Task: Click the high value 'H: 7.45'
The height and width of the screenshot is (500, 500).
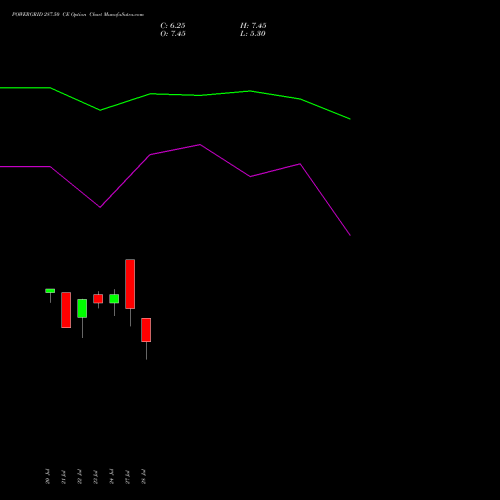Action: tap(253, 26)
